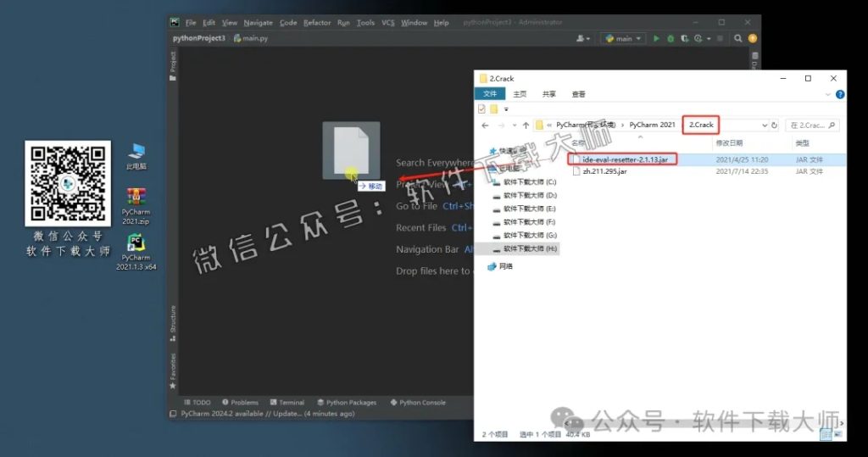Viewport: 868px width, 457px height.
Task: Refresh the Explorer folder view
Action: [x=775, y=125]
